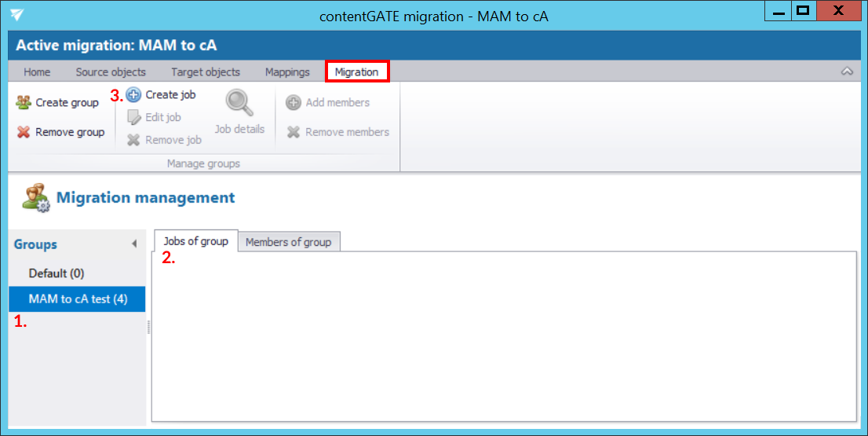Click the Add members label
Screen dimensions: 868x436
tap(337, 102)
